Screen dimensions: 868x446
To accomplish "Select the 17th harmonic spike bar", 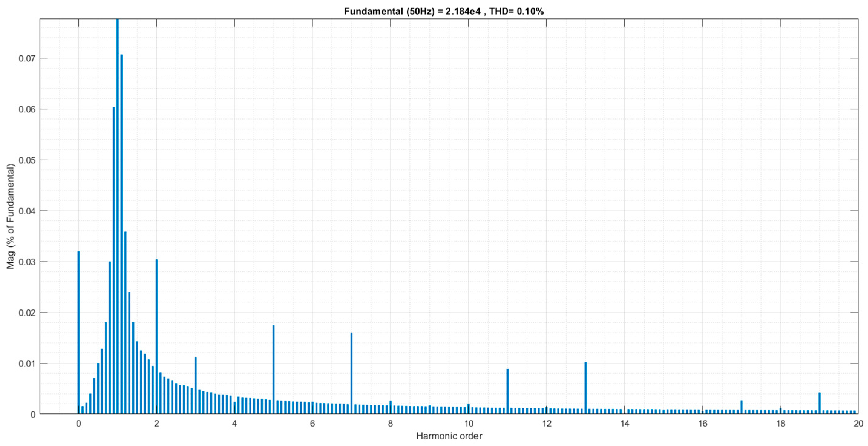I will pyautogui.click(x=742, y=407).
